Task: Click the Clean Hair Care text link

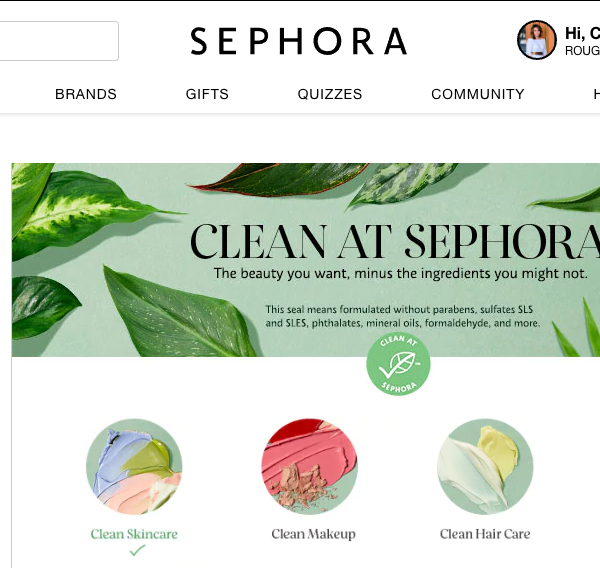Action: coord(485,534)
